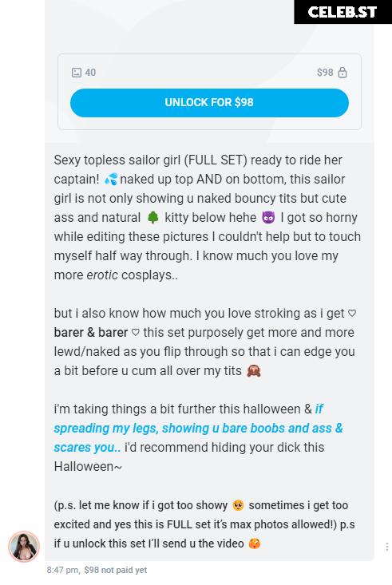
Task: Click the water droplets emoji
Action: [x=110, y=179]
